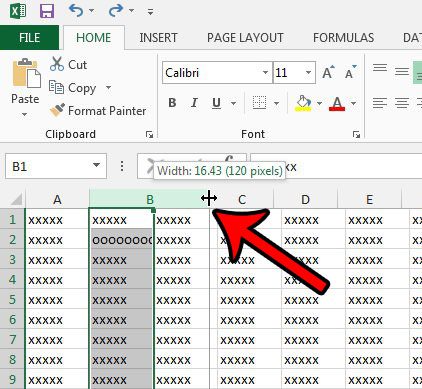The width and height of the screenshot is (422, 389).
Task: Decrease font size with smaller A
Action: coord(350,72)
